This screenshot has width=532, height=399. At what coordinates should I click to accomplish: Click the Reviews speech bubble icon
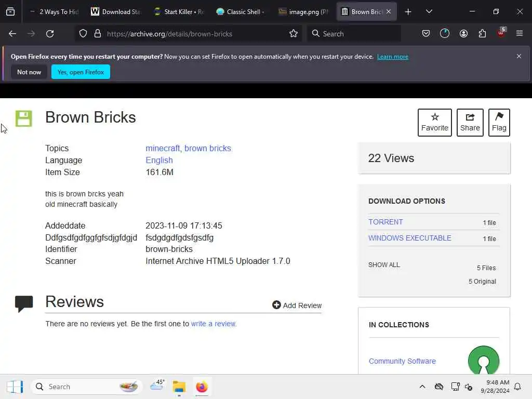click(24, 303)
